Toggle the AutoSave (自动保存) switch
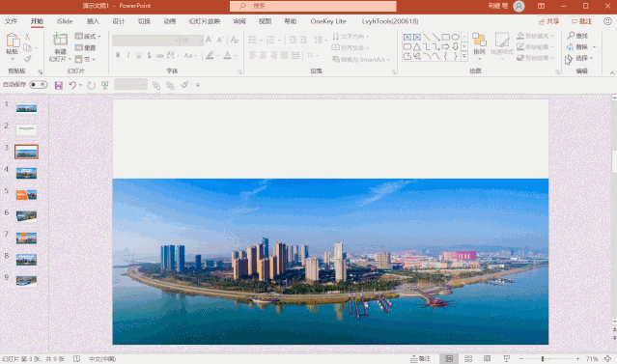Screen dimensions: 617x364 39,85
